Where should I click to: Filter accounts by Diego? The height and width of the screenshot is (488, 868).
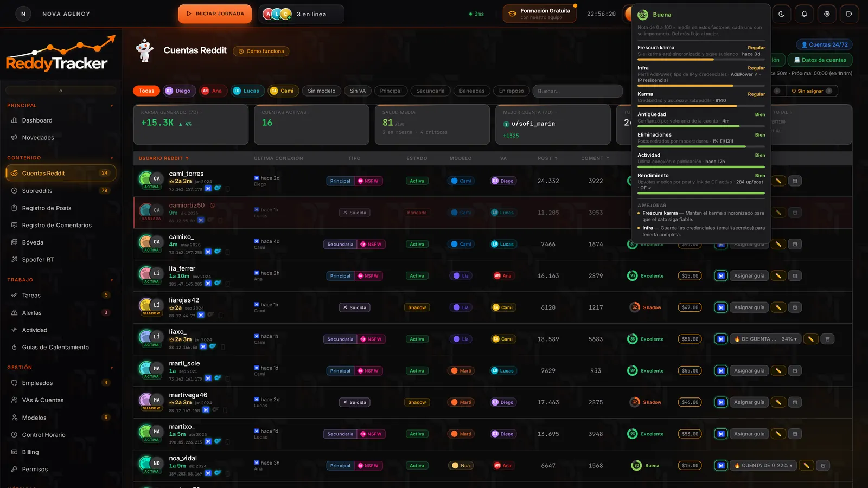pyautogui.click(x=178, y=91)
